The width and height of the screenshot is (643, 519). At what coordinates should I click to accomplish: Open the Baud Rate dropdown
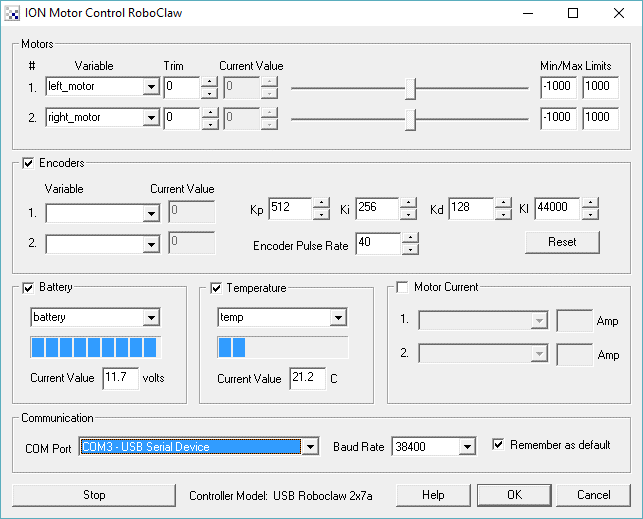pyautogui.click(x=466, y=447)
